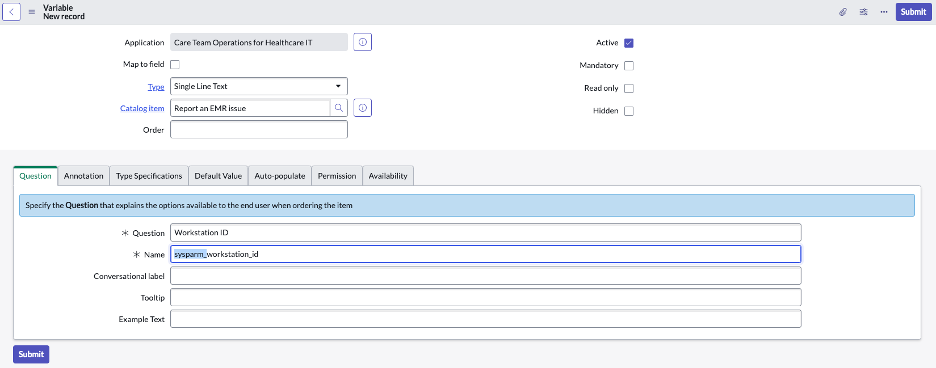Open personalize form settings icon
Screen dimensions: 936x368
pos(863,12)
